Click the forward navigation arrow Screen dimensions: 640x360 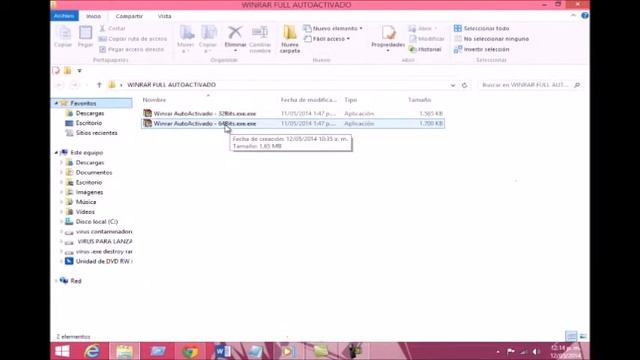[74, 85]
